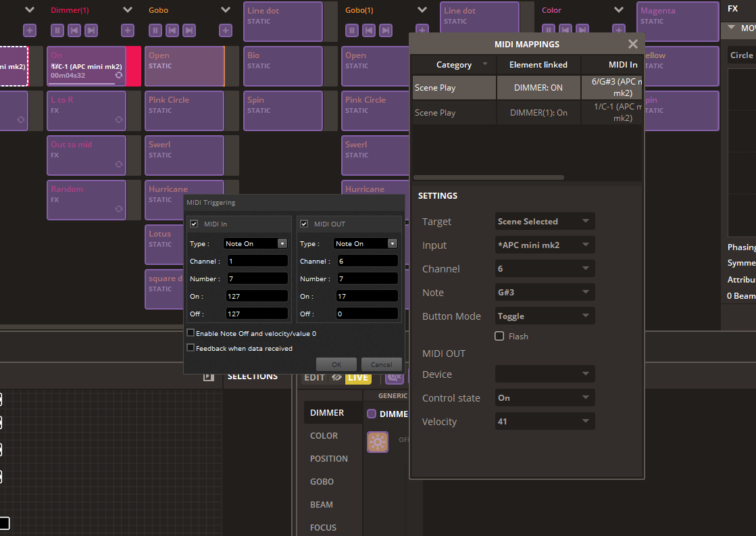Screen dimensions: 756x536
Task: Go to next scene in Gobo group
Action: coord(189,30)
